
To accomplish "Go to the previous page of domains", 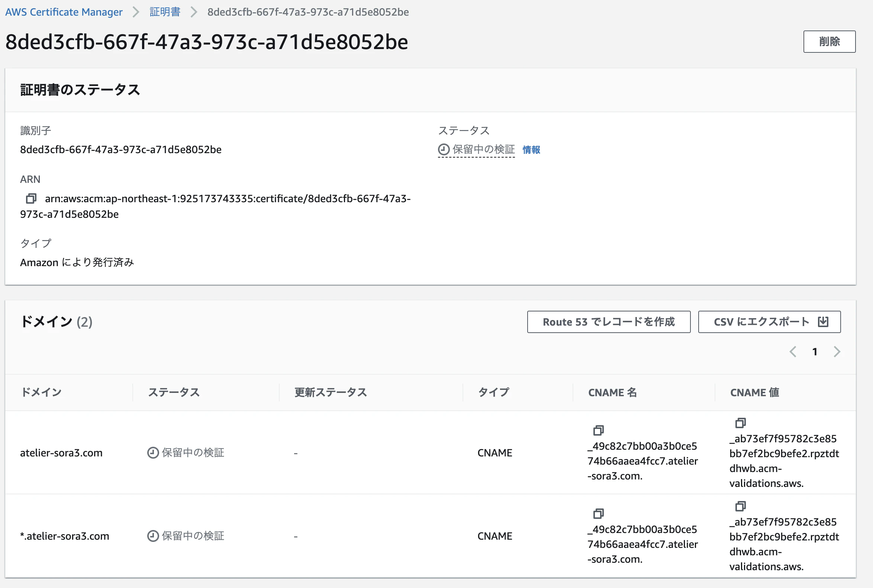I will click(793, 352).
